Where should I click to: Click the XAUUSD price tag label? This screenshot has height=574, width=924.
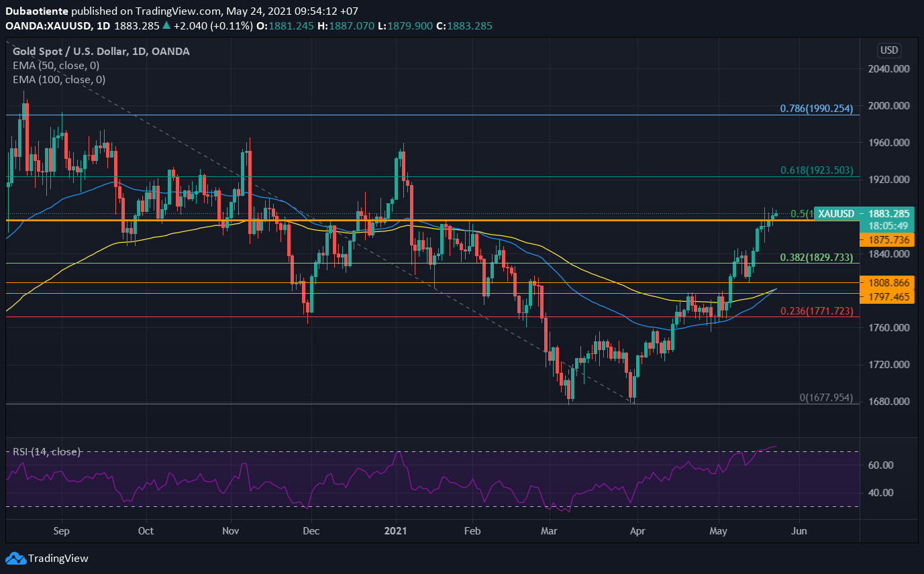pos(835,214)
